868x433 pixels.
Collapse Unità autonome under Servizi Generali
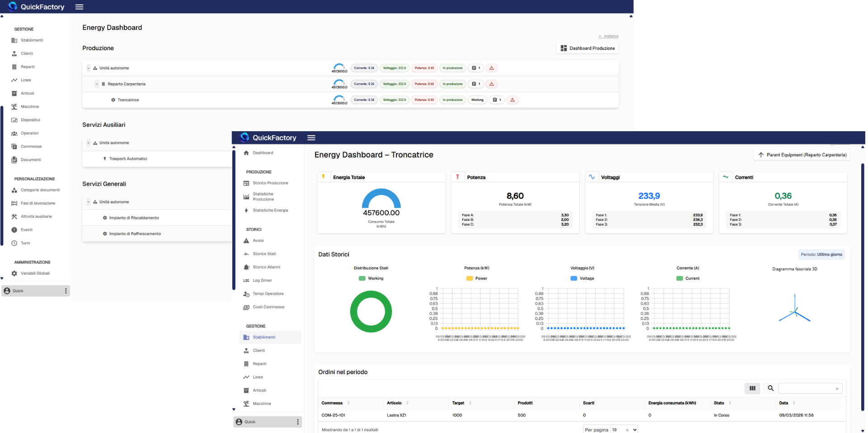pyautogui.click(x=89, y=202)
